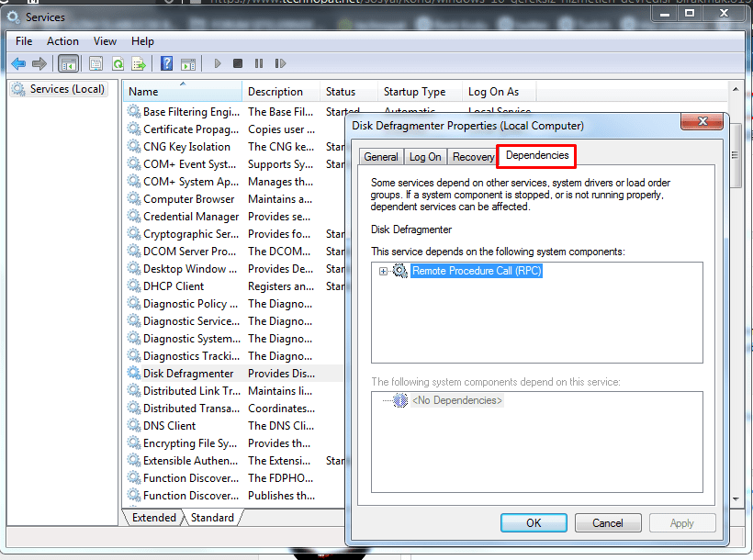Image resolution: width=753 pixels, height=560 pixels.
Task: Click the Remote Procedure Call gear icon
Action: point(400,271)
